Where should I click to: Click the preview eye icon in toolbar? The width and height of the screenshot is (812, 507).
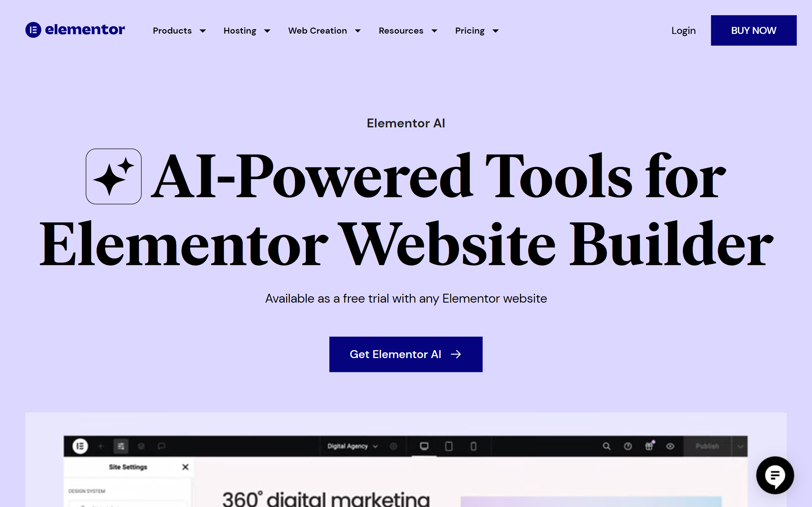669,446
